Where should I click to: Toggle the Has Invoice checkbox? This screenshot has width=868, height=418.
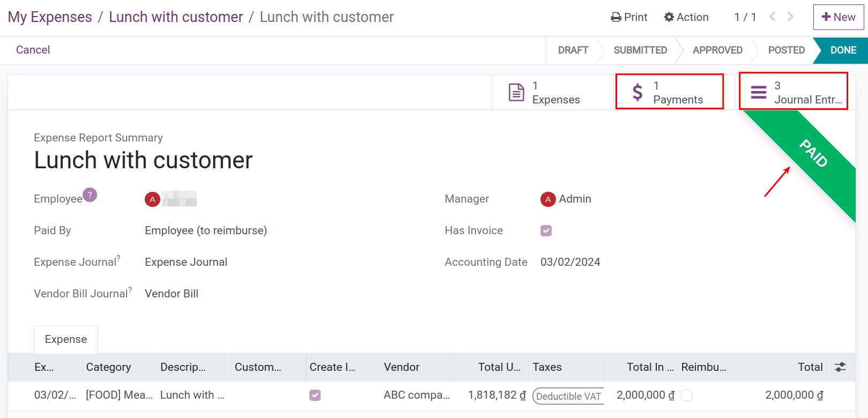pos(546,230)
